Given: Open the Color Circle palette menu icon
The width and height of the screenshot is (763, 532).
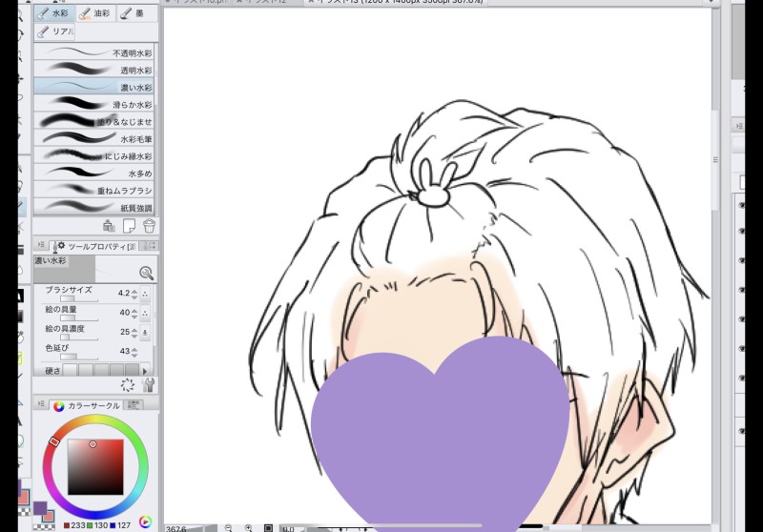Looking at the screenshot, I should [x=41, y=403].
